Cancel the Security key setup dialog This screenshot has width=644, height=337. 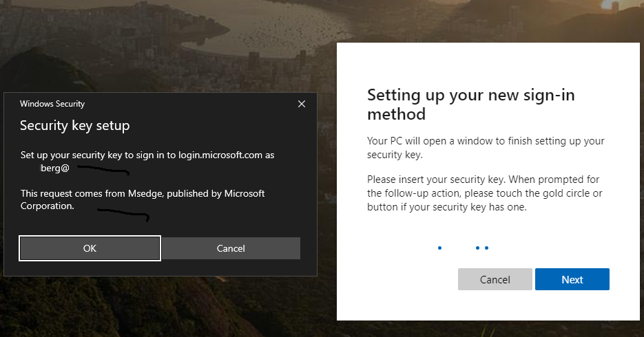point(231,248)
